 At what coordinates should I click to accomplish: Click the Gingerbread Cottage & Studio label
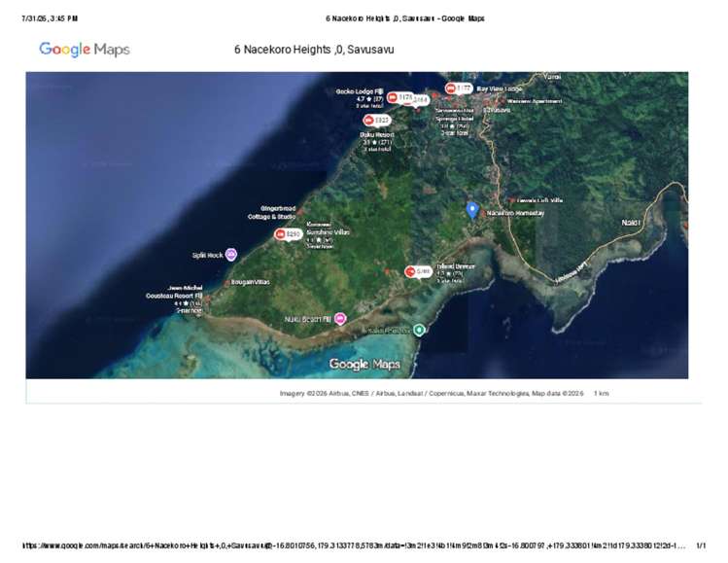pos(271,213)
